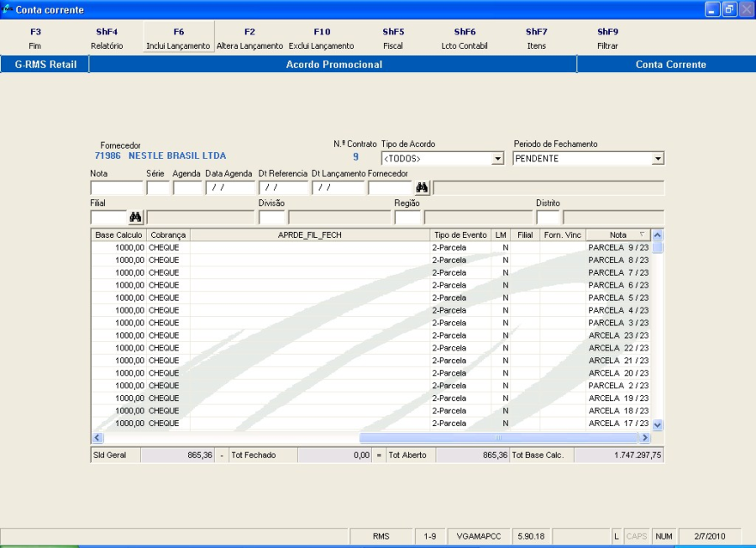Select the row PARCELA 9 / 23

370,247
